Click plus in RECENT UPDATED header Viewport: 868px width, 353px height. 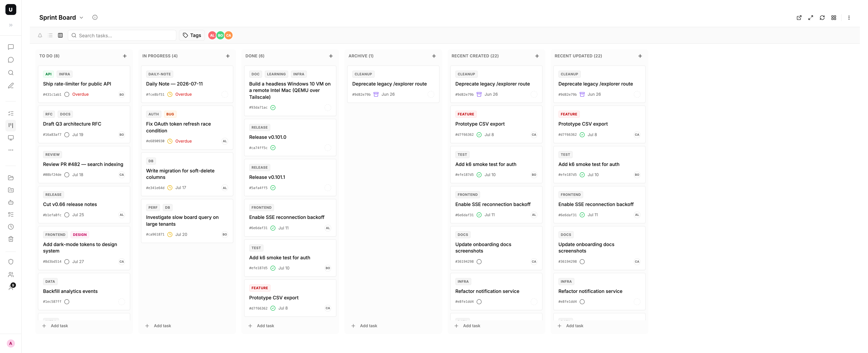click(640, 56)
